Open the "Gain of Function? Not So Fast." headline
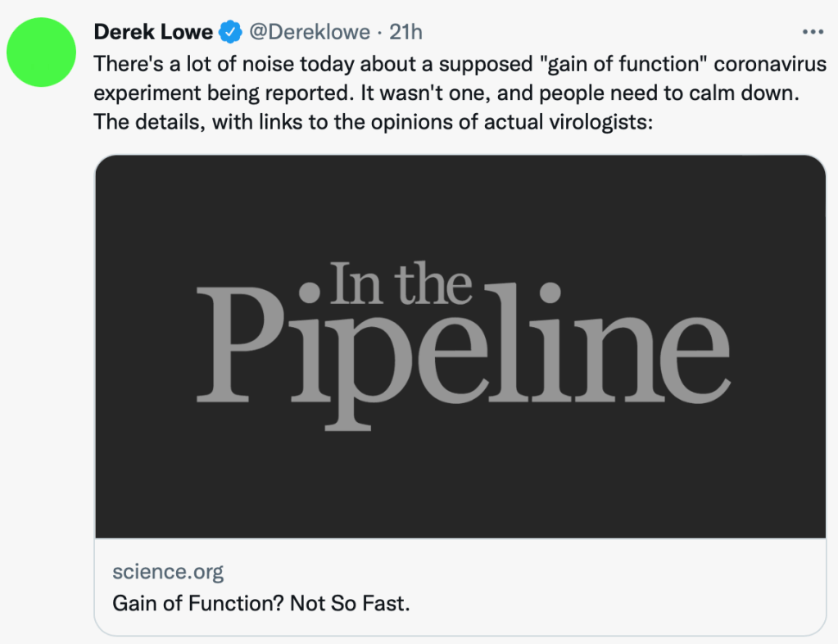The width and height of the screenshot is (838, 644). pyautogui.click(x=260, y=603)
